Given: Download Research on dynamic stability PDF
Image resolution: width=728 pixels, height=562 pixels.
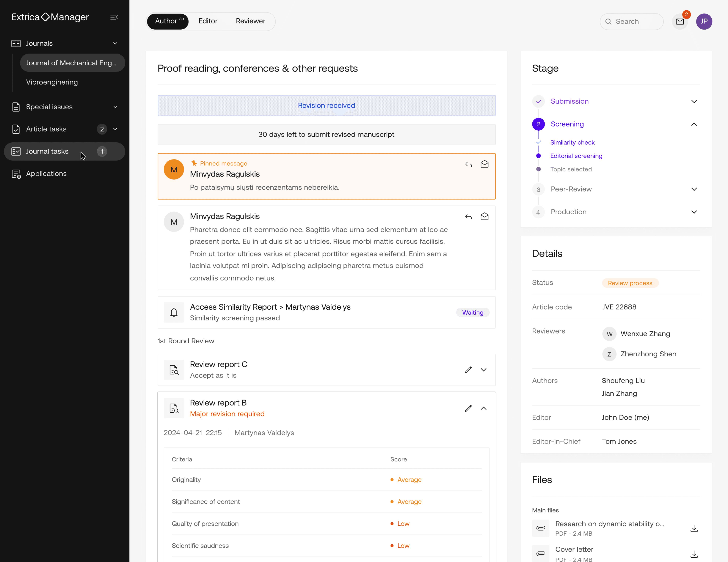Looking at the screenshot, I should (694, 528).
